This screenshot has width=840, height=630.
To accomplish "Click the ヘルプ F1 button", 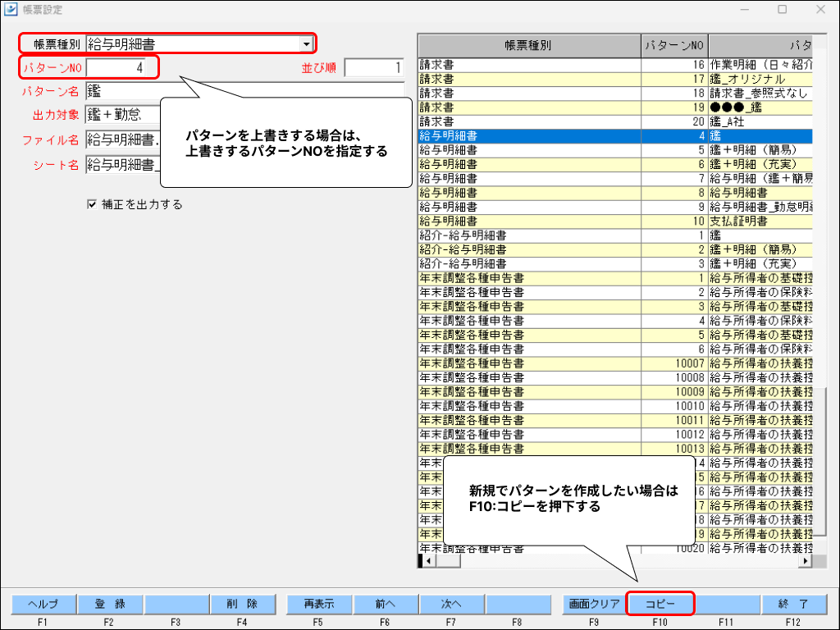I will pos(43,604).
